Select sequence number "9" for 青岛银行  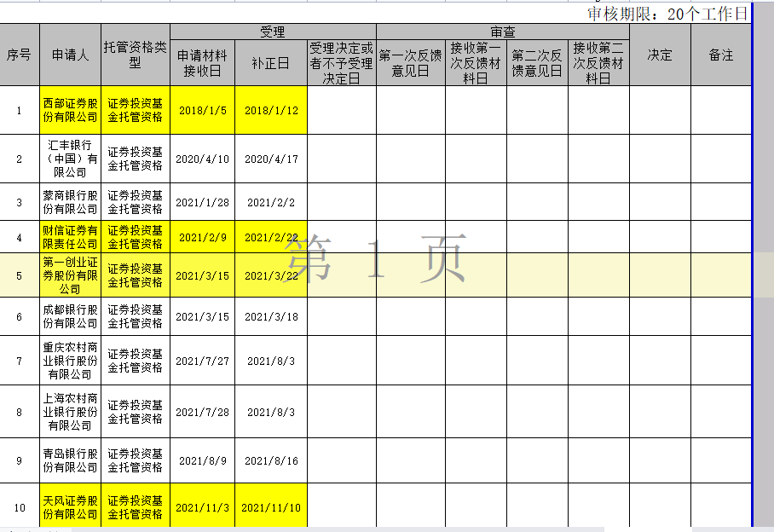pyautogui.click(x=20, y=460)
